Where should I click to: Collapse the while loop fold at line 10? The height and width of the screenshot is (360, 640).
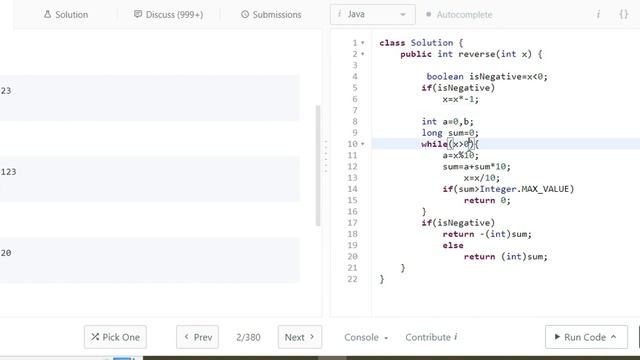point(362,144)
